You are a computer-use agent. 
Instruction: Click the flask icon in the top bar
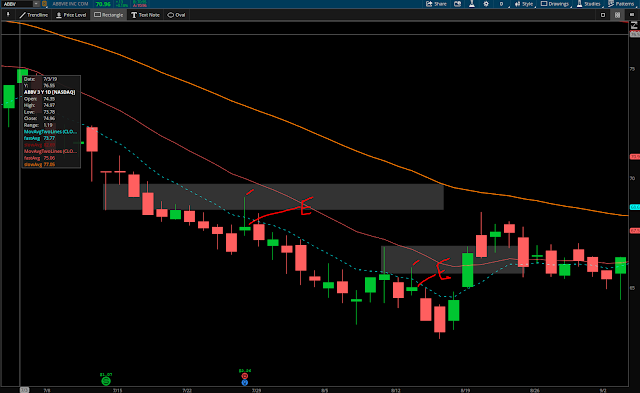click(471, 4)
